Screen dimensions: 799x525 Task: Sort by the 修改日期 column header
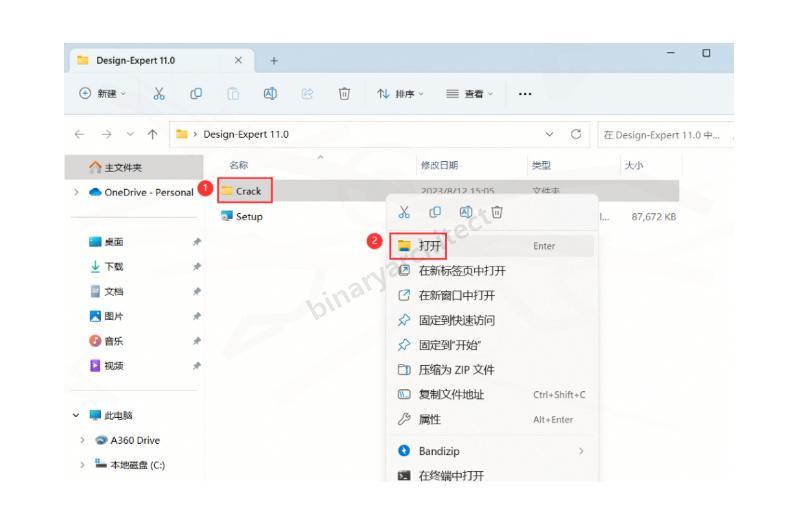pos(439,165)
